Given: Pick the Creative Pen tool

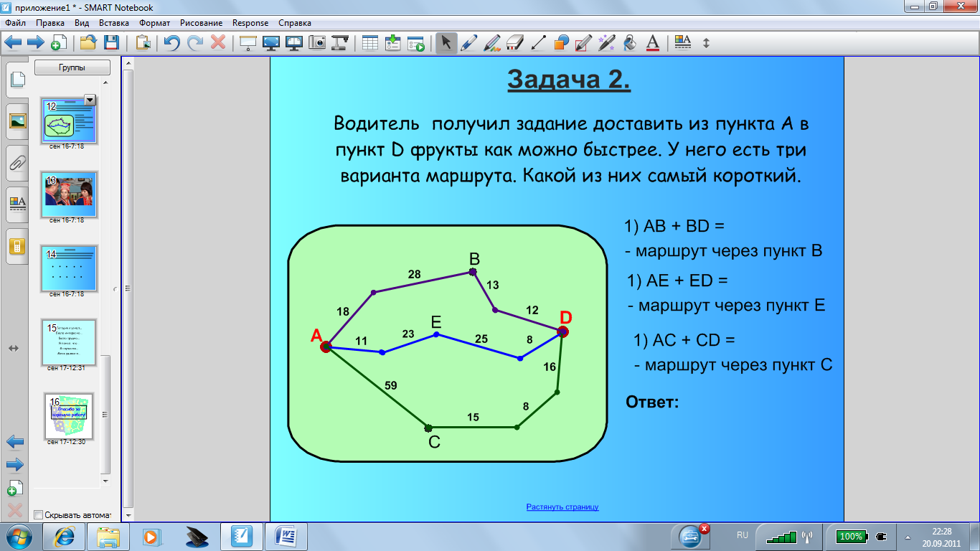Looking at the screenshot, I should pos(492,42).
